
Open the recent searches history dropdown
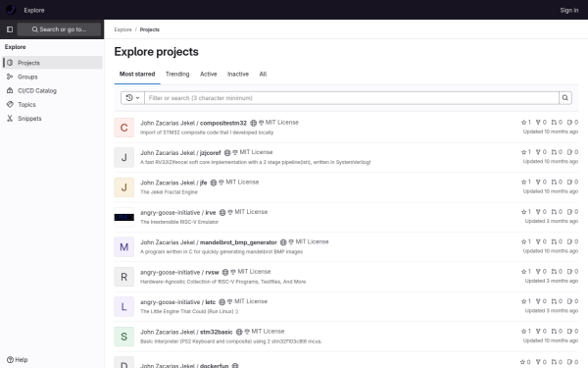click(x=132, y=98)
